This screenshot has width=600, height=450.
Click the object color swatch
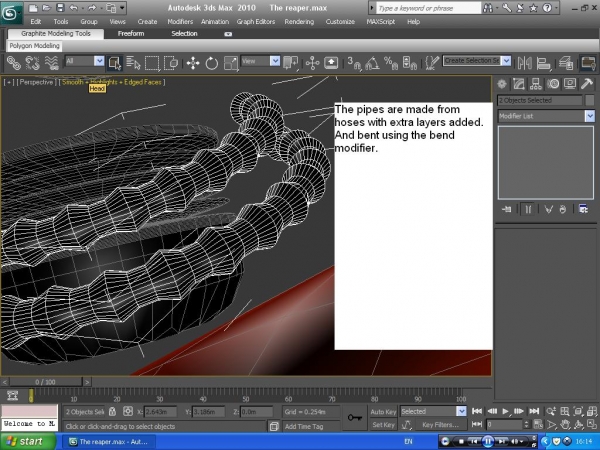click(x=590, y=100)
